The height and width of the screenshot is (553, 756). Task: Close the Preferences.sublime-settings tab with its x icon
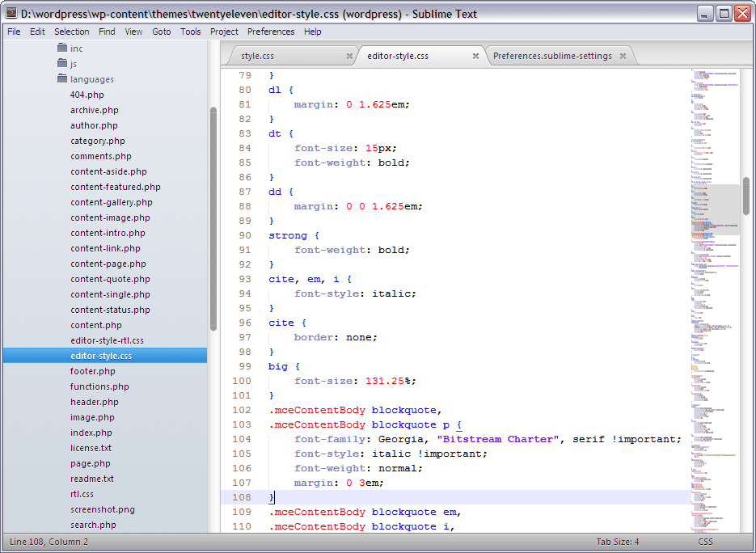623,55
